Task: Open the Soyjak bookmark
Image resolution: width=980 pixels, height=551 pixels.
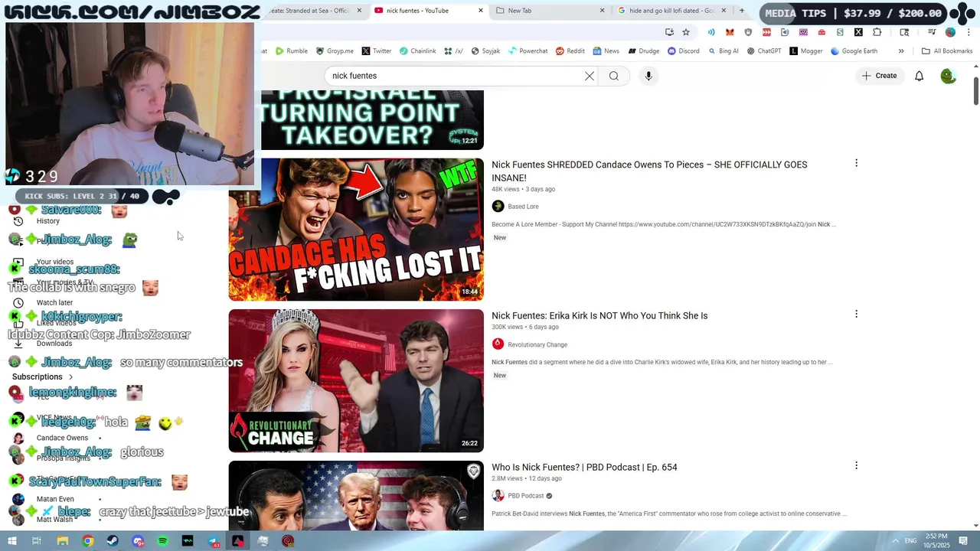Action: [x=485, y=51]
